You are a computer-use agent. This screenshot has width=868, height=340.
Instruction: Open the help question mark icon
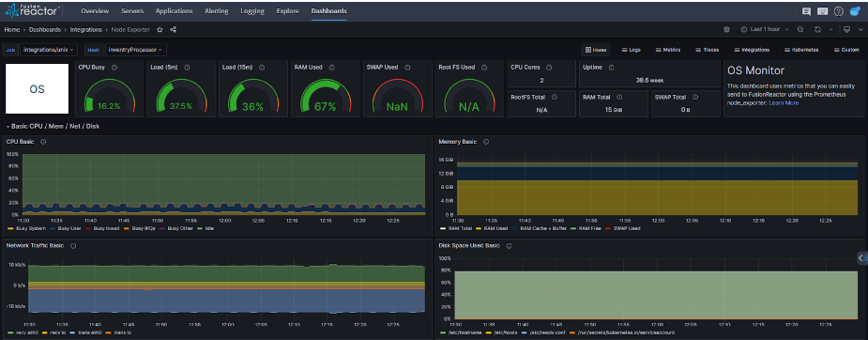pos(839,11)
